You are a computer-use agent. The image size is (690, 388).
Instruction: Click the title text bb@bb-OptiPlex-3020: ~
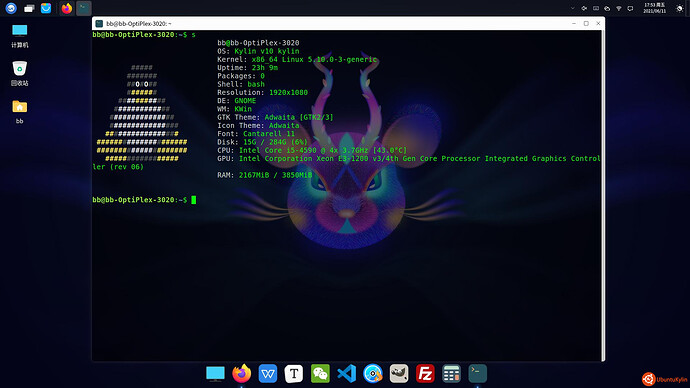(139, 24)
